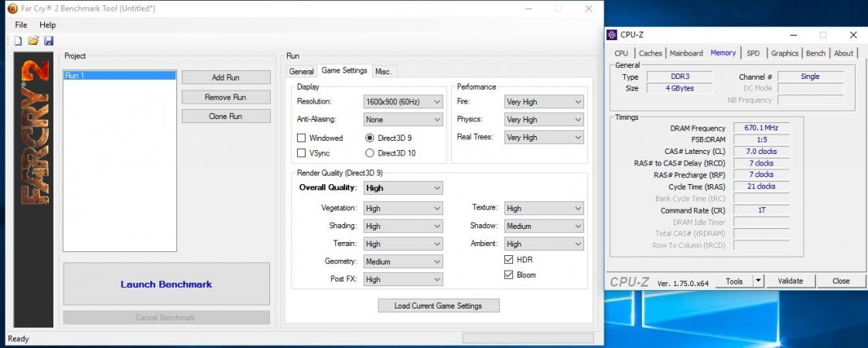Open the Physics dropdown
Screen dimensions: 868x348
pyautogui.click(x=544, y=120)
